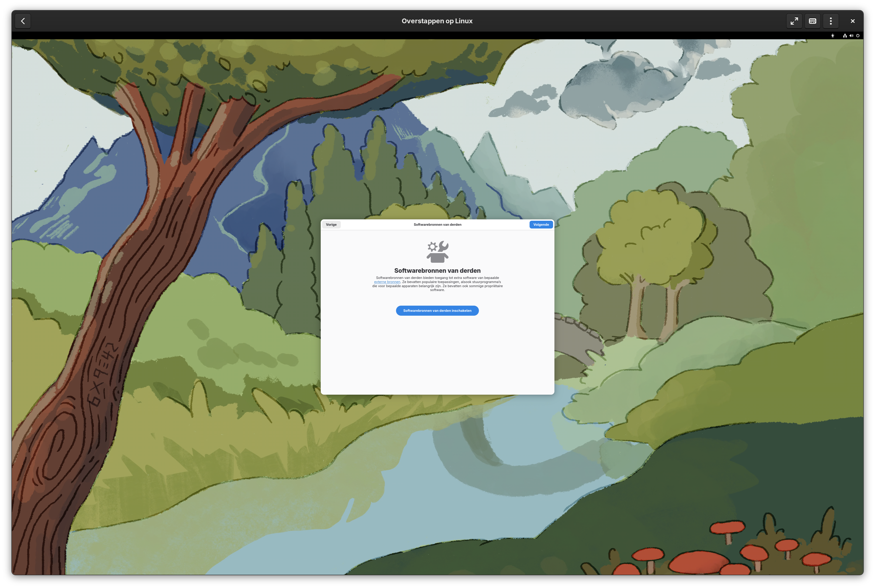875x588 pixels.
Task: Toggle fullscreen view of the virtual machine
Action: tap(794, 21)
